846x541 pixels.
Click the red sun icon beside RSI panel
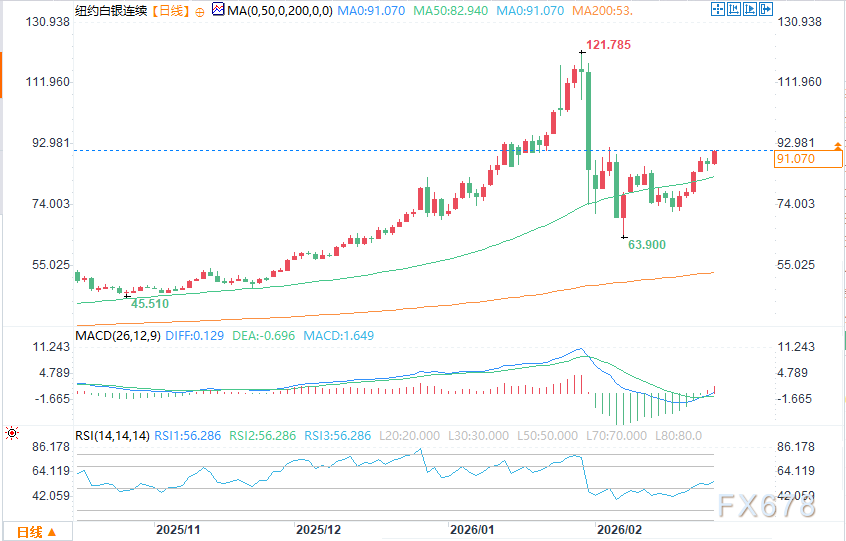tap(11, 434)
